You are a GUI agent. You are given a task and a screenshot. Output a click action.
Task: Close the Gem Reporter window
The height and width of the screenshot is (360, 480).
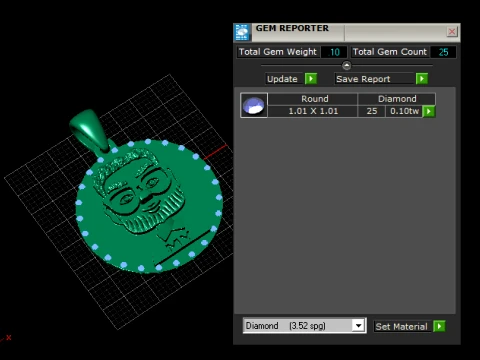click(452, 32)
